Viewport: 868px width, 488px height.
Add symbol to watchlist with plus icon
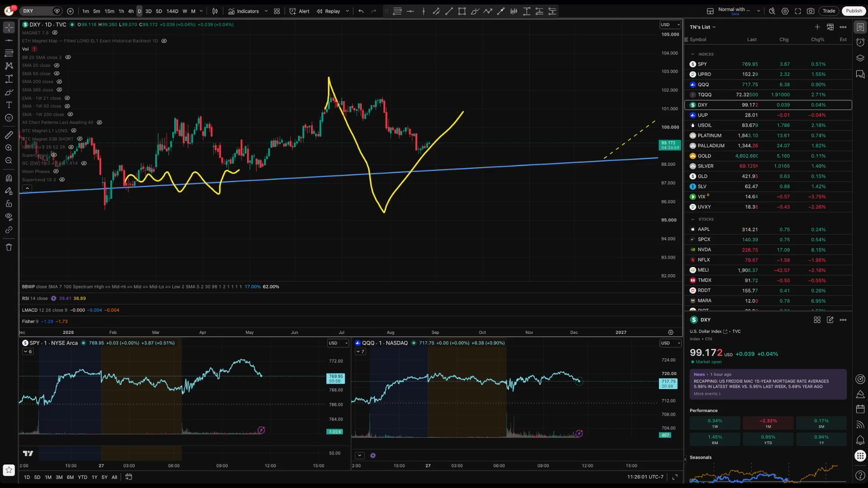[x=817, y=27]
